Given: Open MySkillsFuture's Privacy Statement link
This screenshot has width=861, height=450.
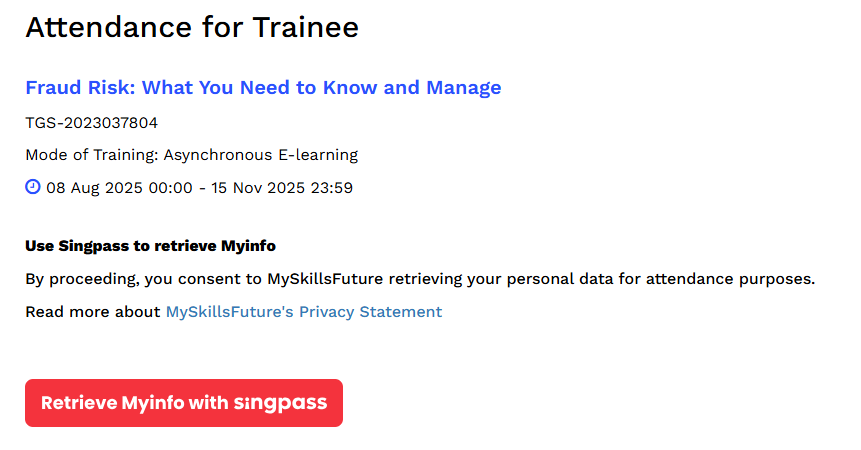Looking at the screenshot, I should [x=303, y=312].
